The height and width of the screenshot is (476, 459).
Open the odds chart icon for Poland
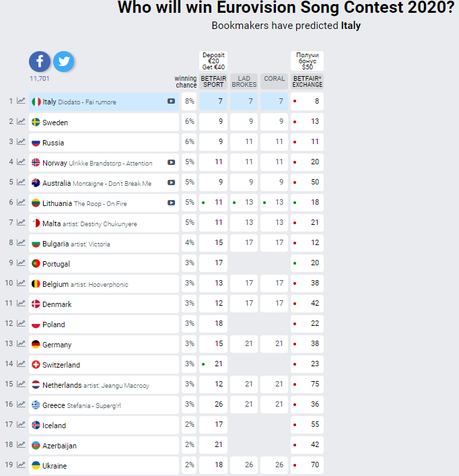21,323
